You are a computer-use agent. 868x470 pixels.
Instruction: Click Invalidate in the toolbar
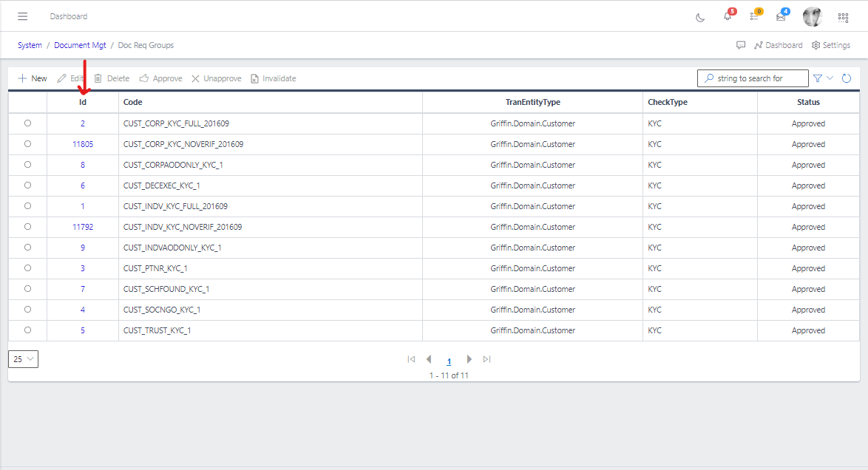(x=274, y=78)
